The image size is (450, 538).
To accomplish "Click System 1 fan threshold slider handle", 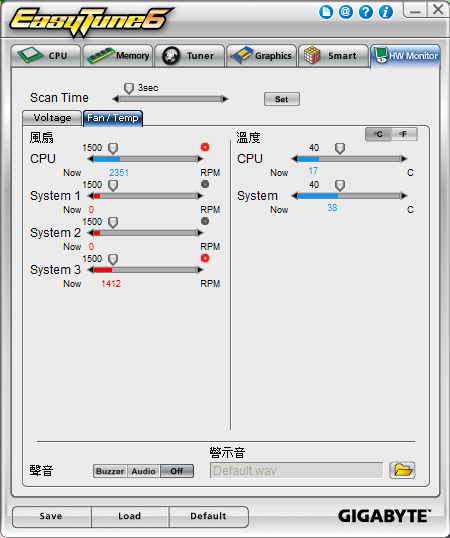I will 113,186.
